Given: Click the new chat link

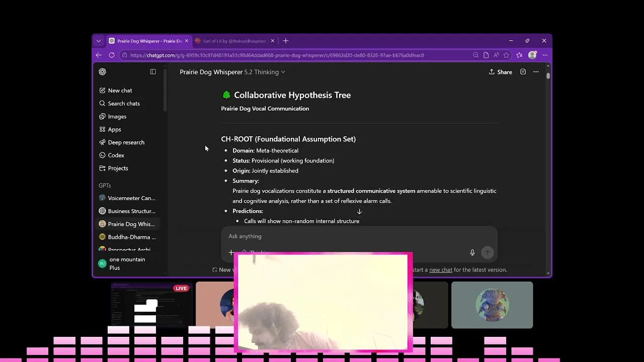Looking at the screenshot, I should [x=441, y=270].
